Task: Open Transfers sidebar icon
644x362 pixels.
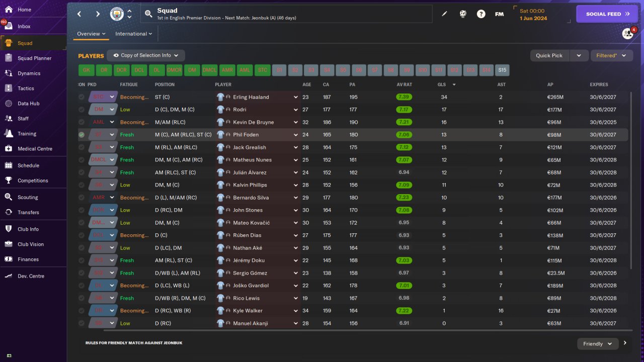Action: click(9, 212)
